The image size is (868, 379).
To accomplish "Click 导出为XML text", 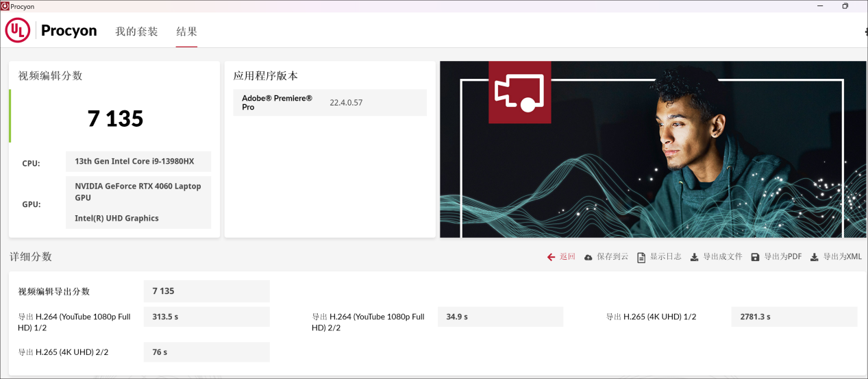I will [842, 256].
